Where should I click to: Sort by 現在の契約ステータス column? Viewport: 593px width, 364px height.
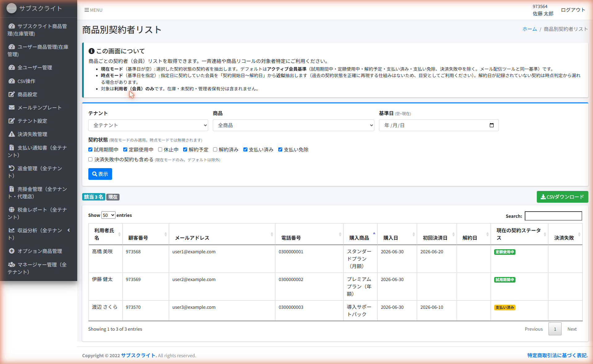[519, 234]
